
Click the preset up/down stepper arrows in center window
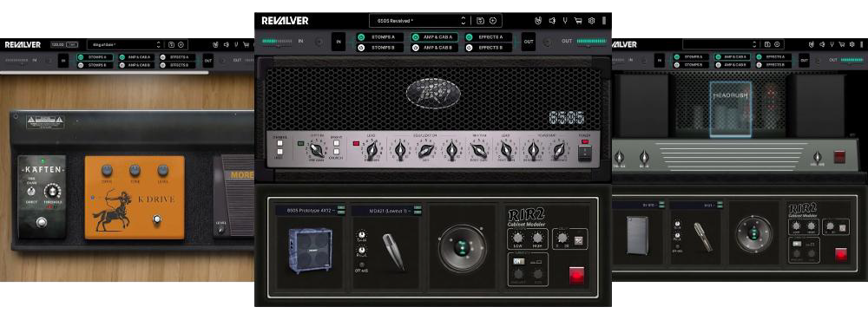click(464, 21)
